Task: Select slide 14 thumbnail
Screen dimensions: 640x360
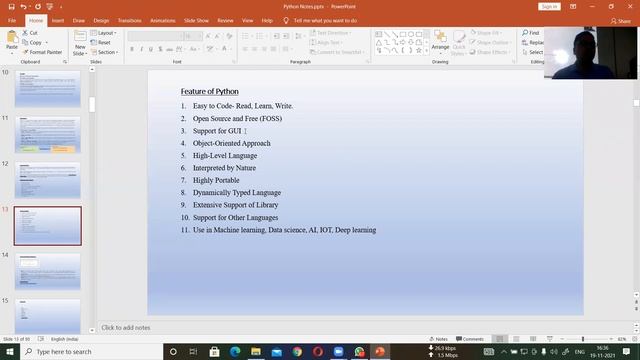Action: click(48, 271)
